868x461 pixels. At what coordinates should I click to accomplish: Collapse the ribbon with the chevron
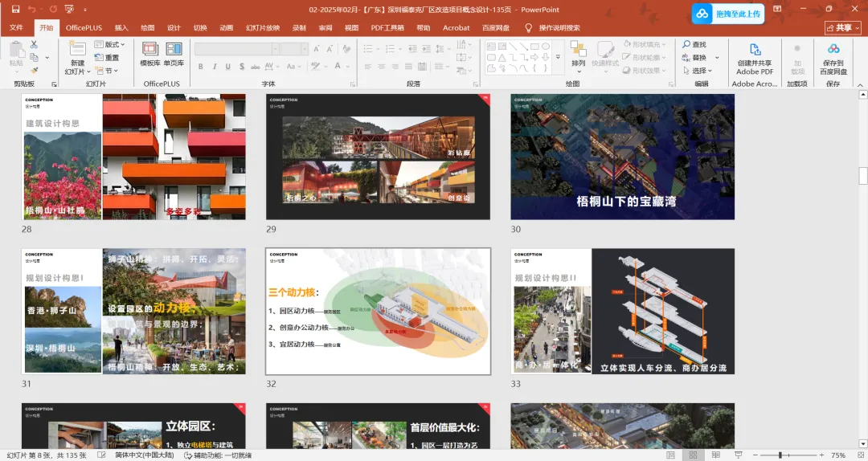pos(860,84)
